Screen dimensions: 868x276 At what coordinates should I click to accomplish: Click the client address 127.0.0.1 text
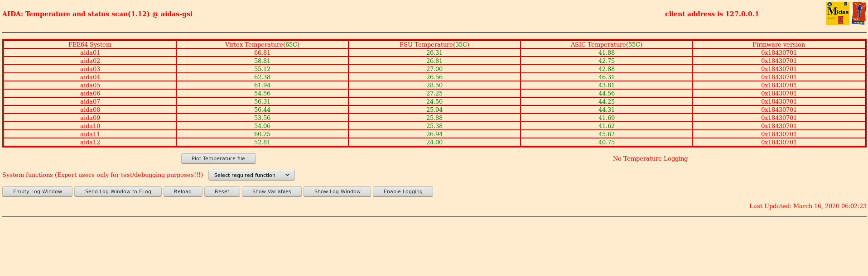tap(712, 14)
